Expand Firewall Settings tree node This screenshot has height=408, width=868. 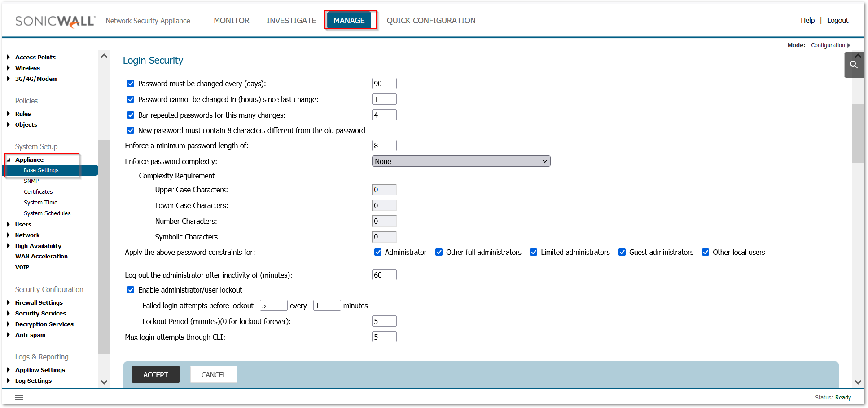pyautogui.click(x=9, y=302)
